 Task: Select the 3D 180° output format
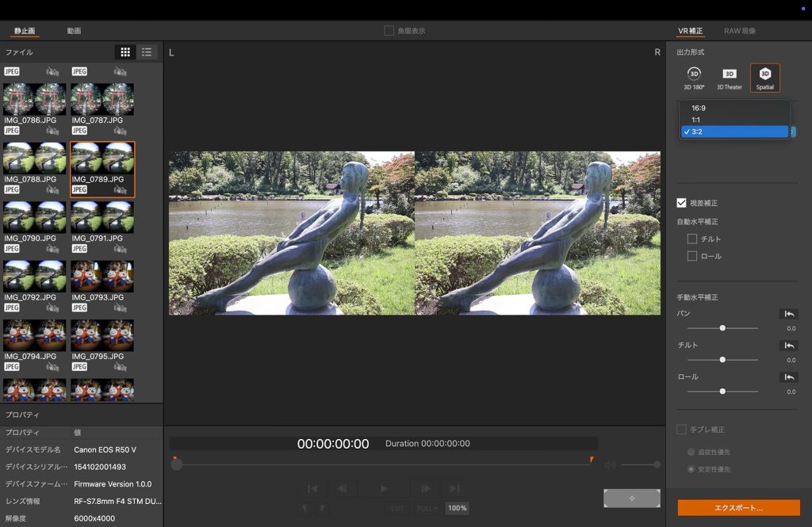click(694, 77)
